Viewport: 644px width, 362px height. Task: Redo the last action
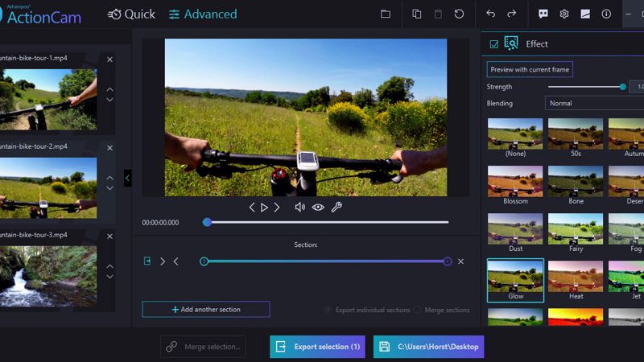coord(511,14)
